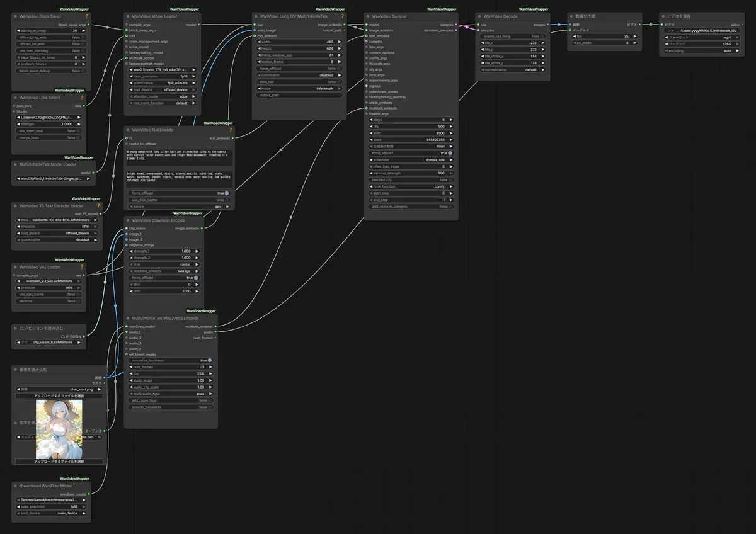Open help for WanVideo T5 Text Encoder Loader
756x534 pixels.
[x=98, y=205]
